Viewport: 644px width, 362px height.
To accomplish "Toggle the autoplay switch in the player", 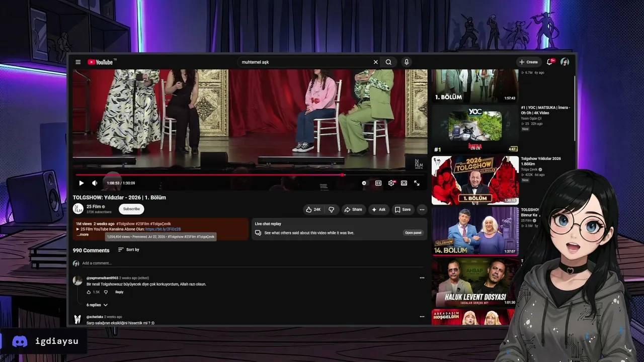I will point(364,183).
